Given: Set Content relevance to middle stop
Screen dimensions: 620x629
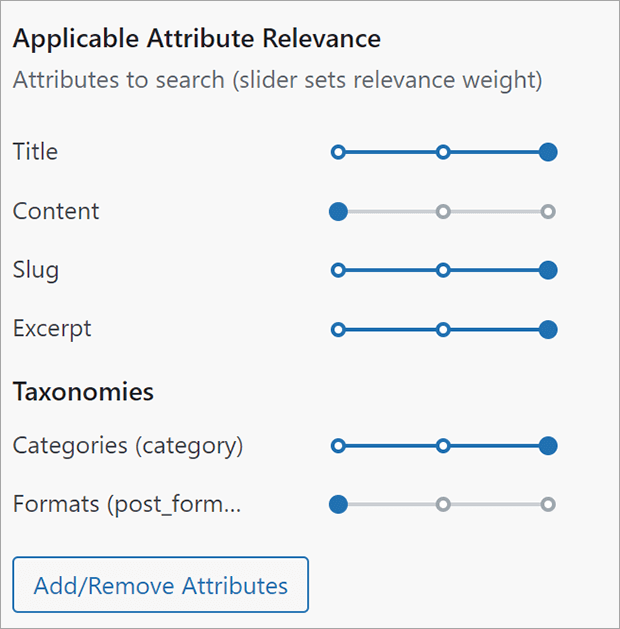Looking at the screenshot, I should click(x=443, y=211).
